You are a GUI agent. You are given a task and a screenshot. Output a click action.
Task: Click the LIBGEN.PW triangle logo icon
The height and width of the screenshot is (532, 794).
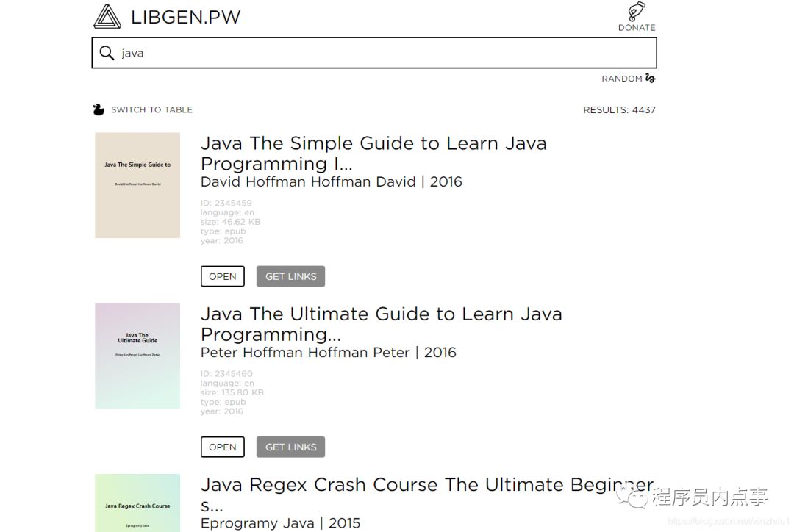(107, 16)
